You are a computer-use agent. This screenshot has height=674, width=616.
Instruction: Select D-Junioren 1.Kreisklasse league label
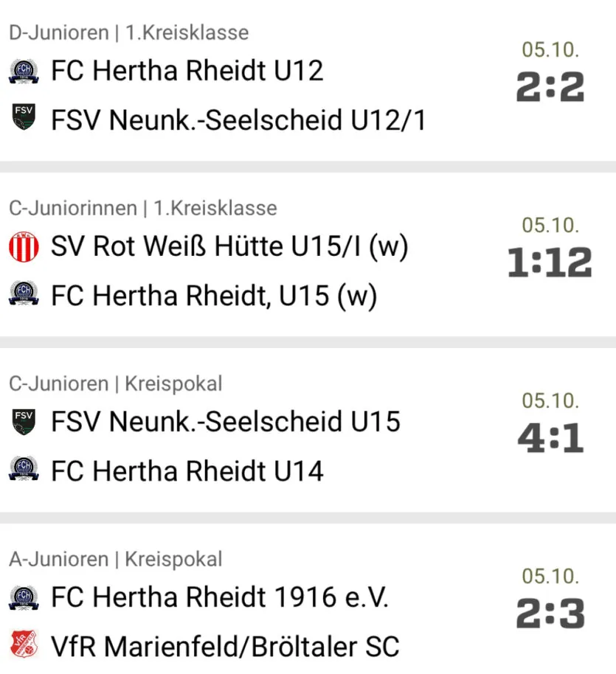[x=129, y=32]
